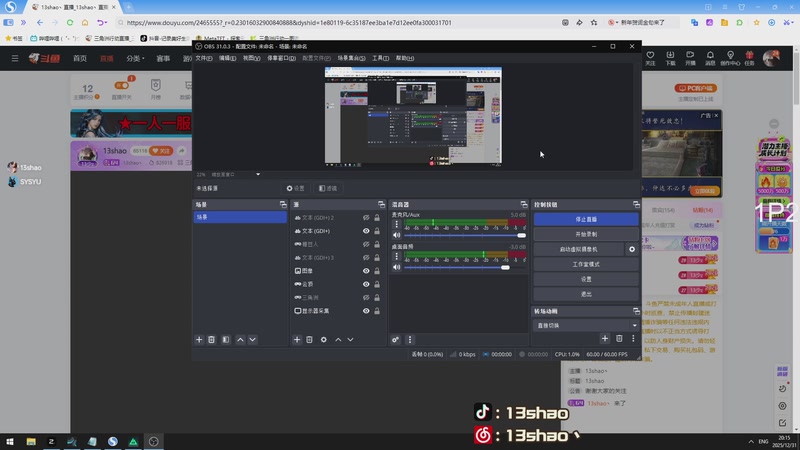Open transition properties three-dot menu in 转场动画 panel
The height and width of the screenshot is (450, 800).
(633, 338)
